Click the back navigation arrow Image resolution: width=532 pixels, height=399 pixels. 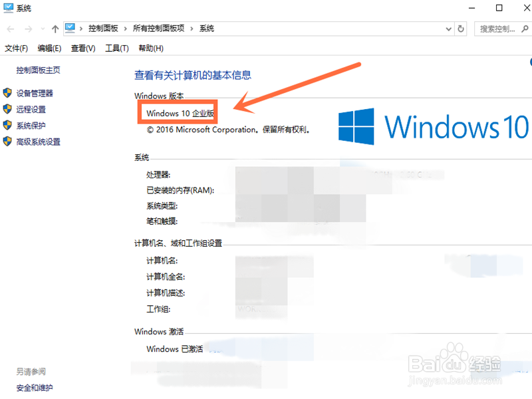(x=9, y=29)
